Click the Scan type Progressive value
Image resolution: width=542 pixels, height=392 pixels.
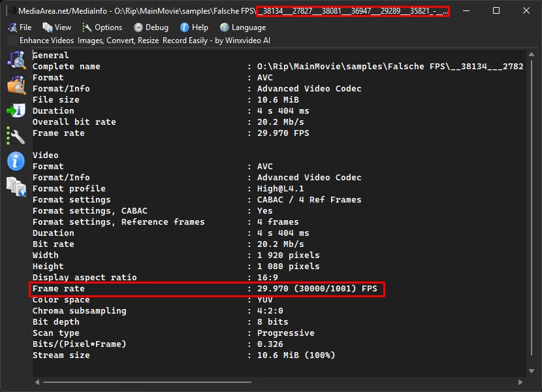tap(285, 333)
